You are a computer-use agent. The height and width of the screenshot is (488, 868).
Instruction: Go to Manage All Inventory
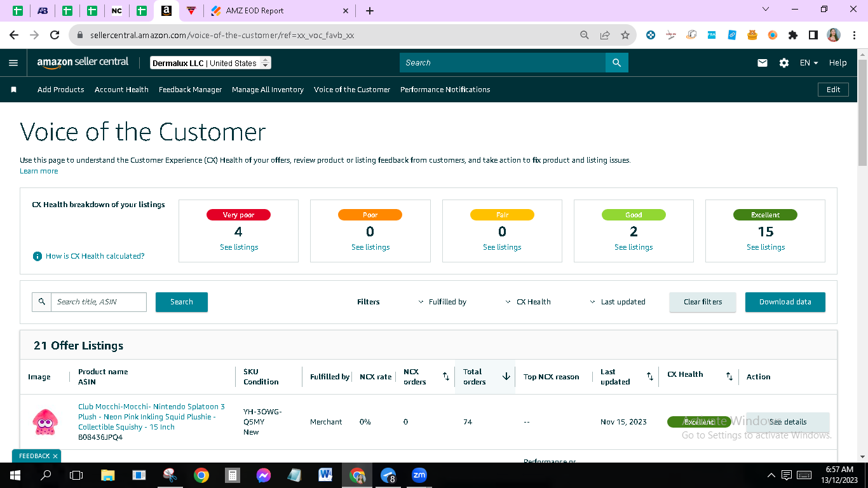click(x=268, y=90)
